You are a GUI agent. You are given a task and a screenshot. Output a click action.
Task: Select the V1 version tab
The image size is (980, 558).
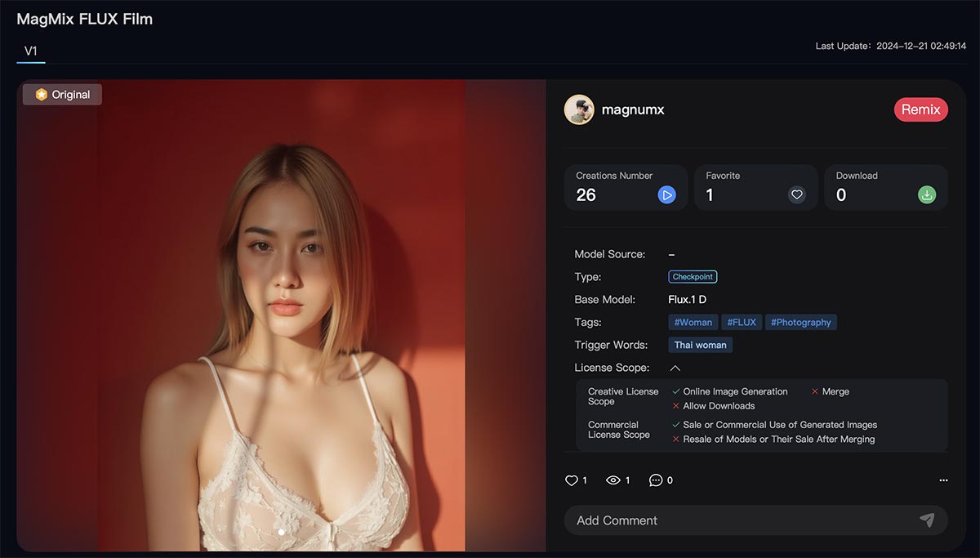31,51
